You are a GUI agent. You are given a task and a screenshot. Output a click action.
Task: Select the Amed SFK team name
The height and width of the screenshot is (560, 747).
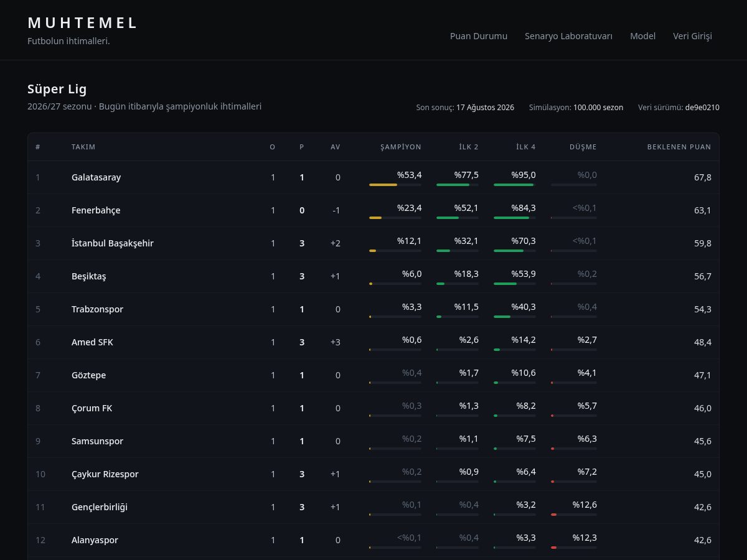(92, 342)
